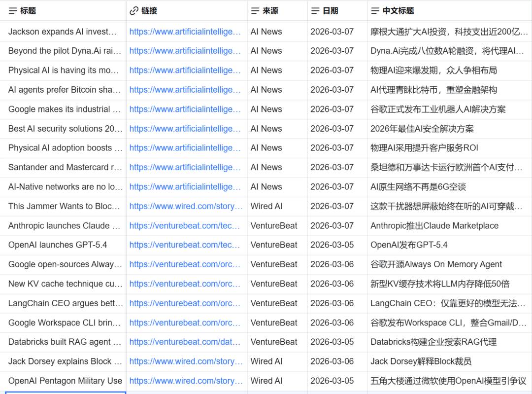This screenshot has width=532, height=394.
Task: Open the link in the Jackson expands AI row
Action: (185, 32)
